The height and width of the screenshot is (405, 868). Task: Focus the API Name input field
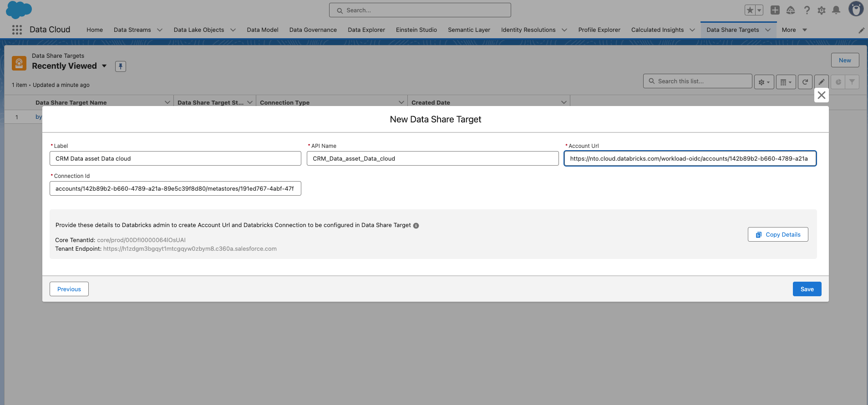tap(433, 158)
